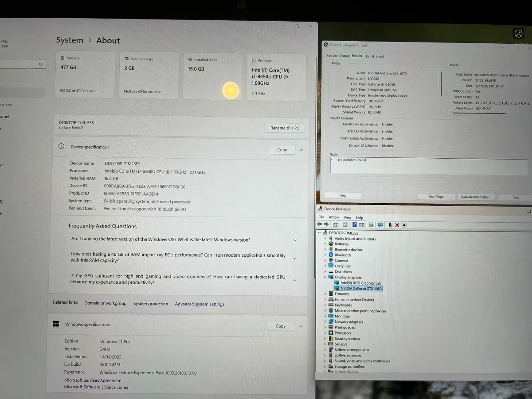Viewport: 532px width, 399px height.
Task: Expand the latest Windows version FAQ question
Action: 295,240
